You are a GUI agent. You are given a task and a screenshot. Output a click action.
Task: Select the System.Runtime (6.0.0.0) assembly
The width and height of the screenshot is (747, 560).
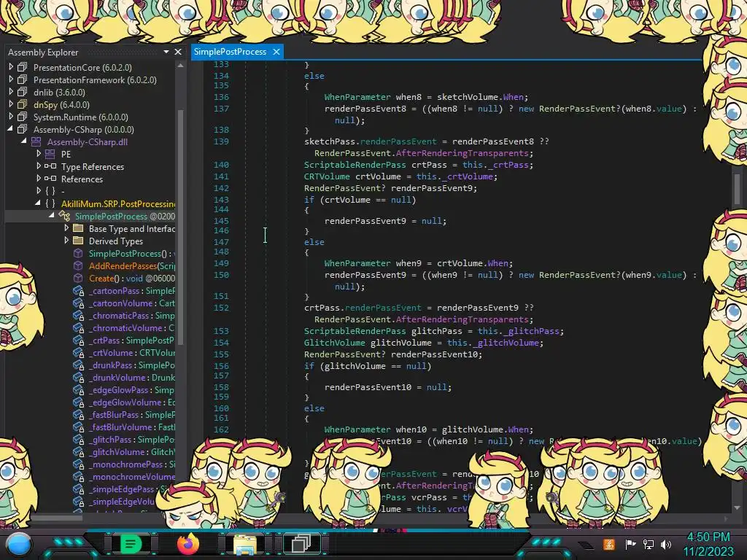[80, 117]
